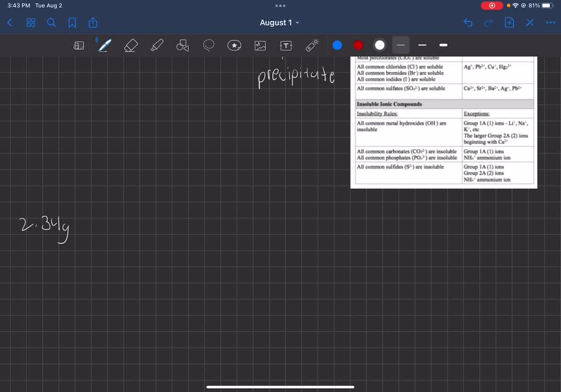Pick the red pen color
Viewport: 561px width, 392px height.
358,45
